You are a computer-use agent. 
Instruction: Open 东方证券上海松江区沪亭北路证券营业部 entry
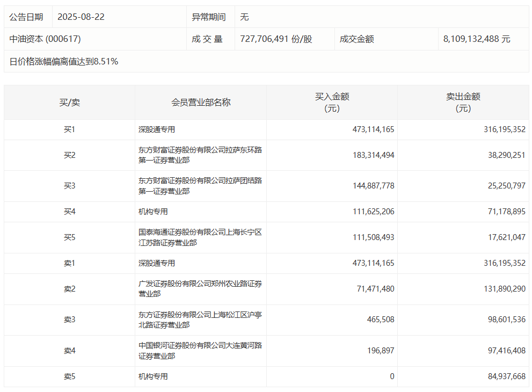pyautogui.click(x=200, y=320)
